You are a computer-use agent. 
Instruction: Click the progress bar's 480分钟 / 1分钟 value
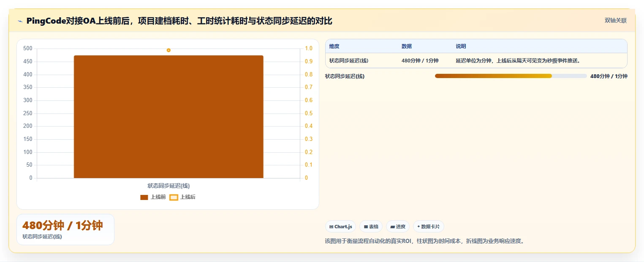click(x=609, y=76)
